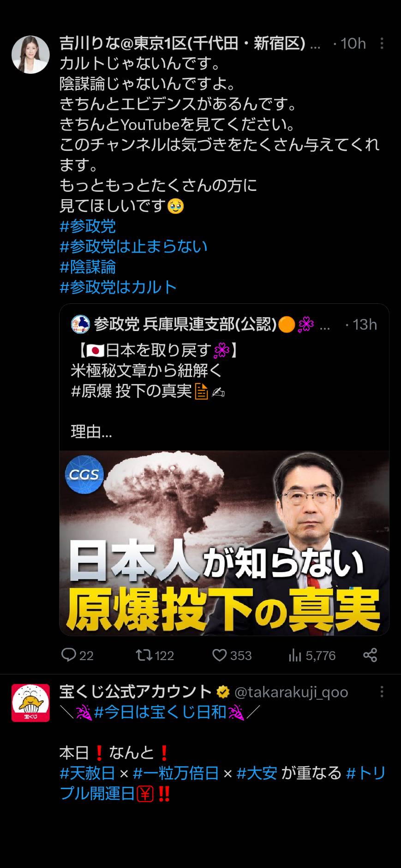Like the post with 353 hearts
Image resolution: width=401 pixels, height=868 pixels.
(x=219, y=655)
